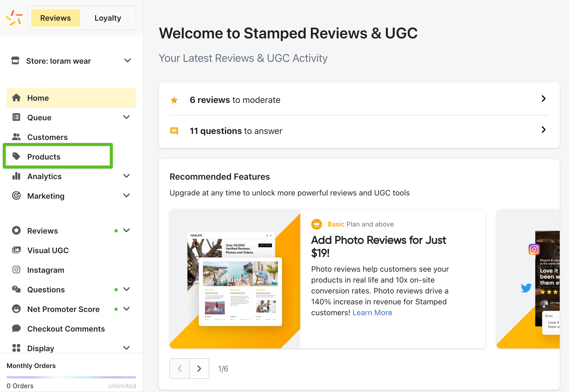Image resolution: width=569 pixels, height=392 pixels.
Task: Expand the Marketing section
Action: click(x=126, y=195)
